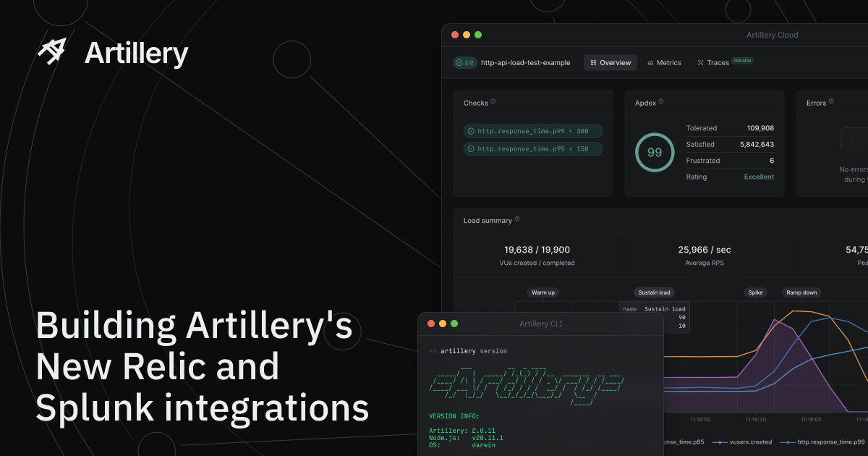
Task: Click the checkmark icon beside the p99 check
Action: click(471, 131)
